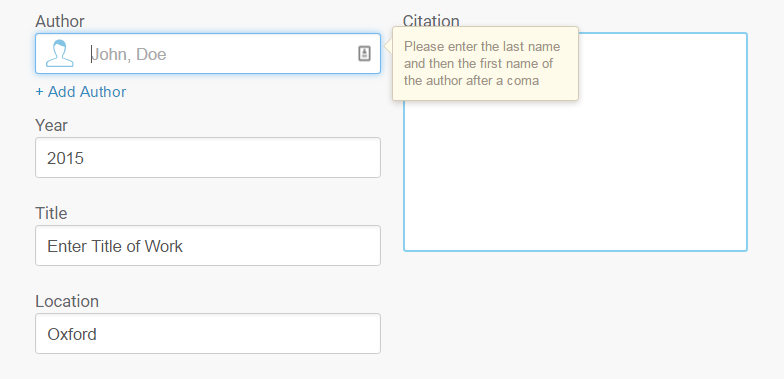The image size is (784, 379).
Task: Select the Location field containing Oxford
Action: pos(208,334)
